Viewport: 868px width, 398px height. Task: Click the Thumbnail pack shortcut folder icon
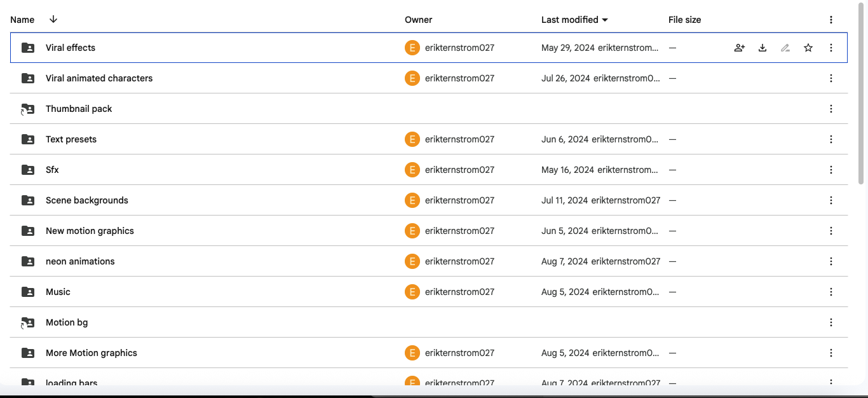[x=28, y=109]
